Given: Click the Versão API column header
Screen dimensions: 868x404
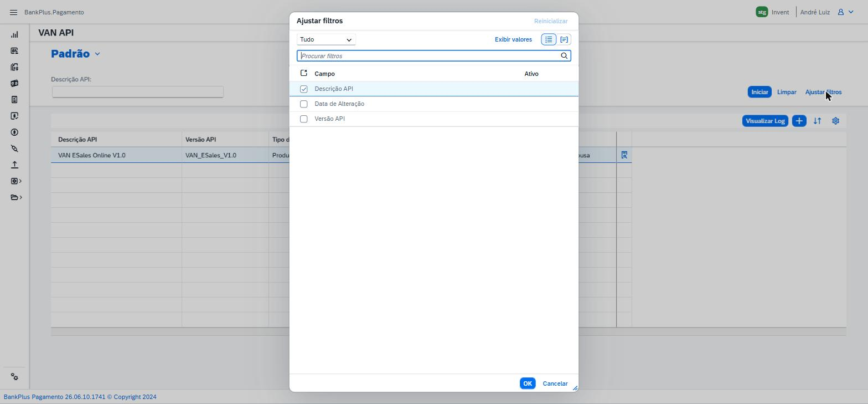Looking at the screenshot, I should [x=225, y=140].
